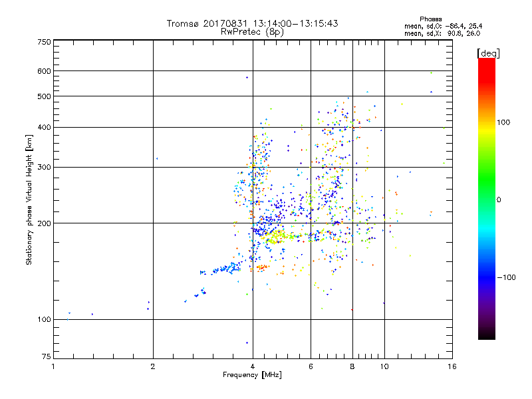Click the '600' y-axis tick label

click(45, 71)
